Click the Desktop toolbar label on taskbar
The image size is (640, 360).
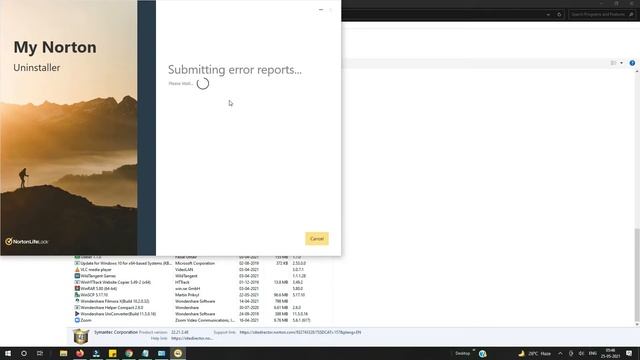click(462, 353)
